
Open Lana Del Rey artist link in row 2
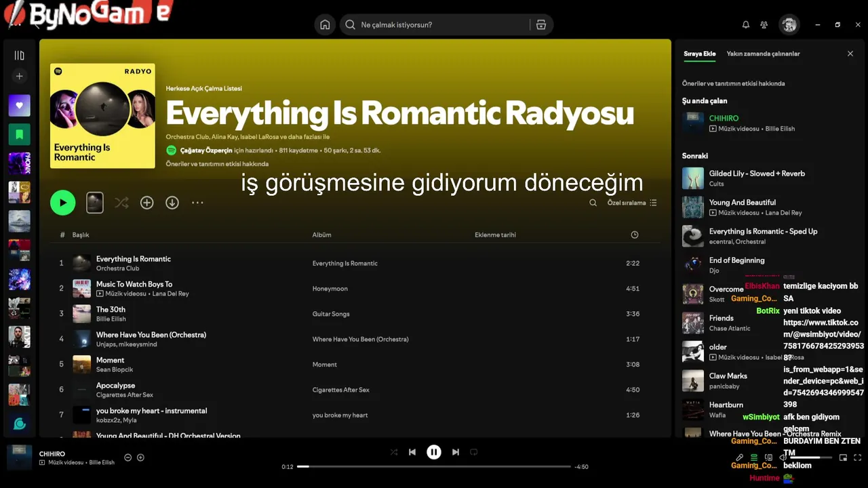(x=170, y=293)
